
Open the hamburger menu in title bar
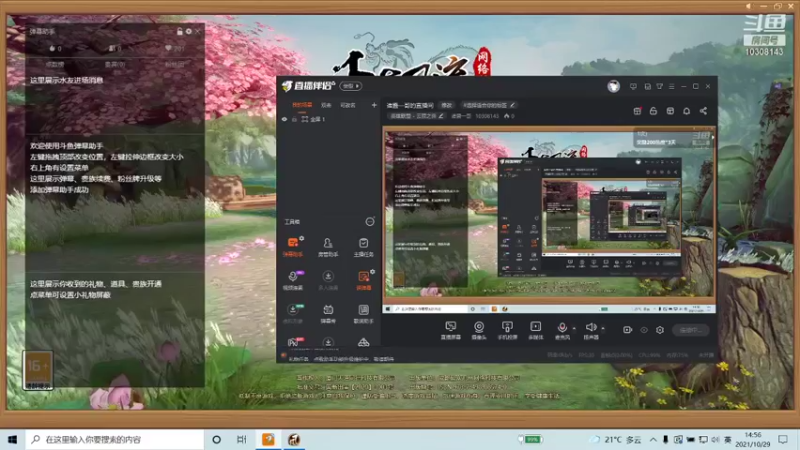671,87
